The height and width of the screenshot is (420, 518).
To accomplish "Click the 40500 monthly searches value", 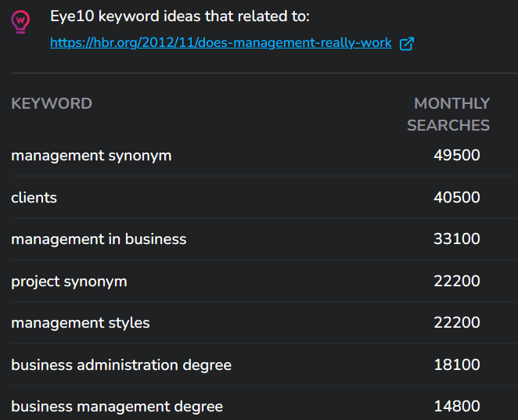I will (457, 197).
